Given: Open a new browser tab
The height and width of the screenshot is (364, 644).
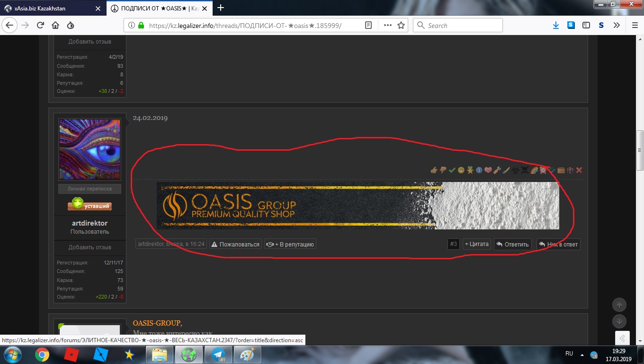Looking at the screenshot, I should [221, 8].
